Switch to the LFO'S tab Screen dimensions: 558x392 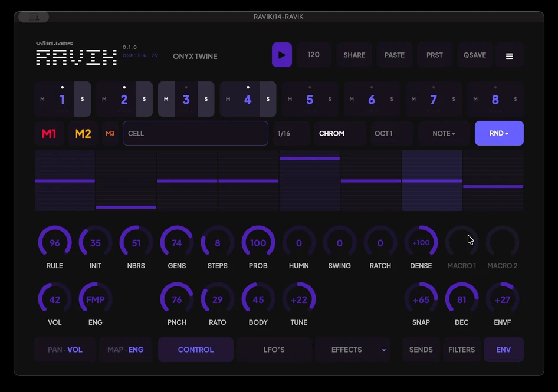pyautogui.click(x=274, y=350)
